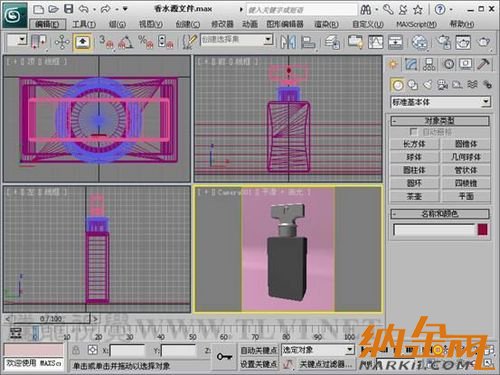Switch to the Display panel tab
500x375 pixels.
click(x=466, y=64)
